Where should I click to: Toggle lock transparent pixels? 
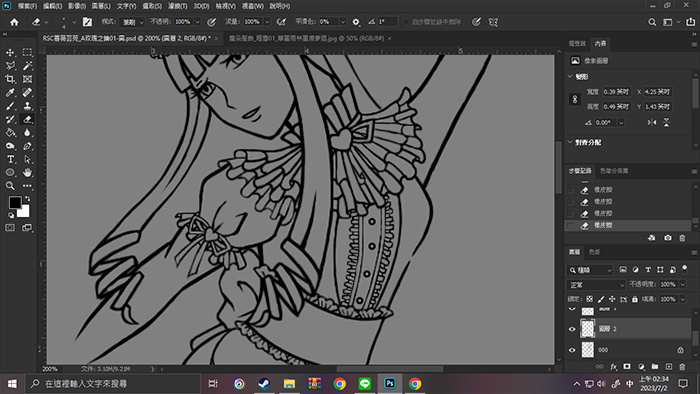[590, 299]
